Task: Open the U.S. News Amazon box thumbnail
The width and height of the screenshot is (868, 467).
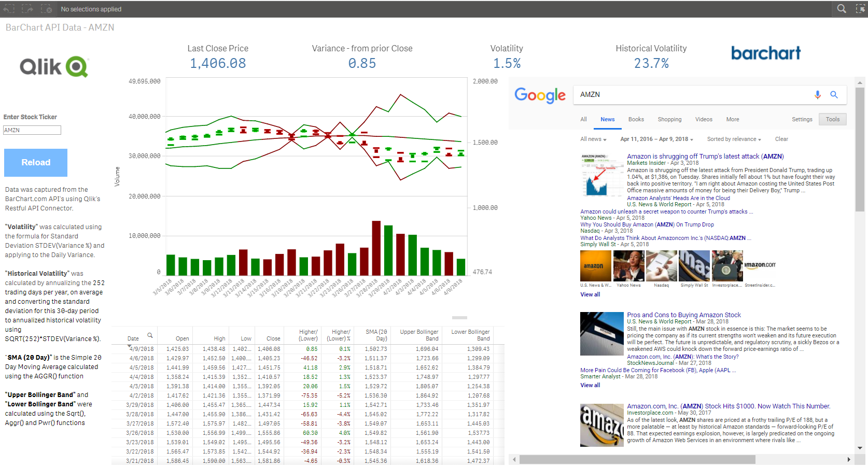Action: (x=596, y=266)
